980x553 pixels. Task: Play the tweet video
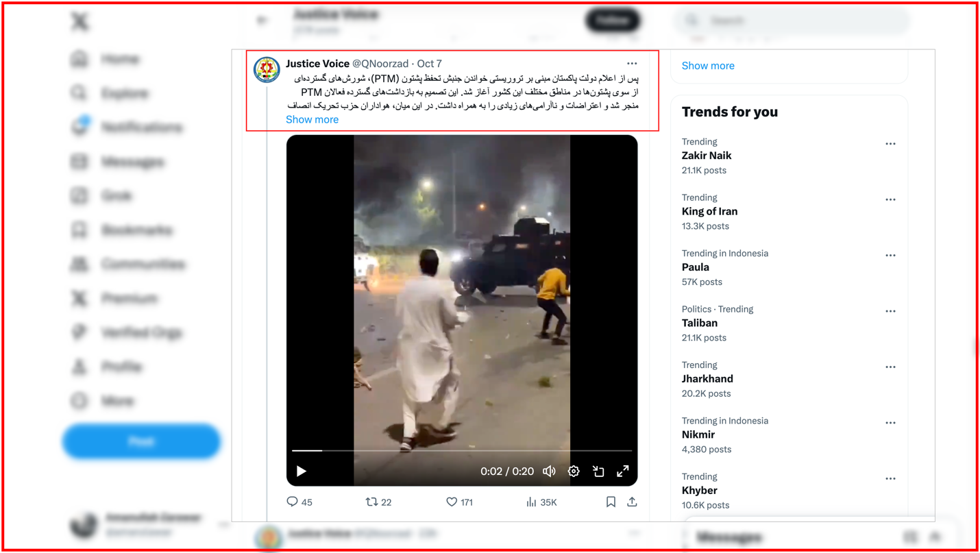(301, 471)
